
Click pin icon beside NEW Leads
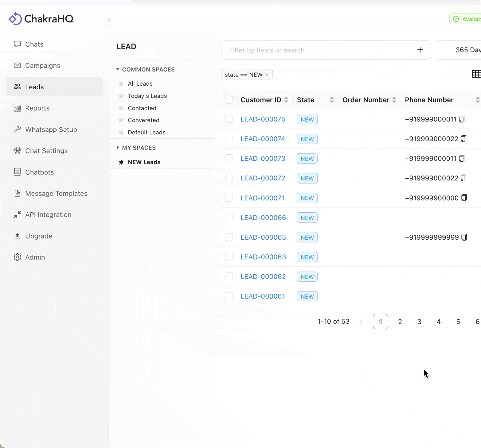(x=121, y=162)
